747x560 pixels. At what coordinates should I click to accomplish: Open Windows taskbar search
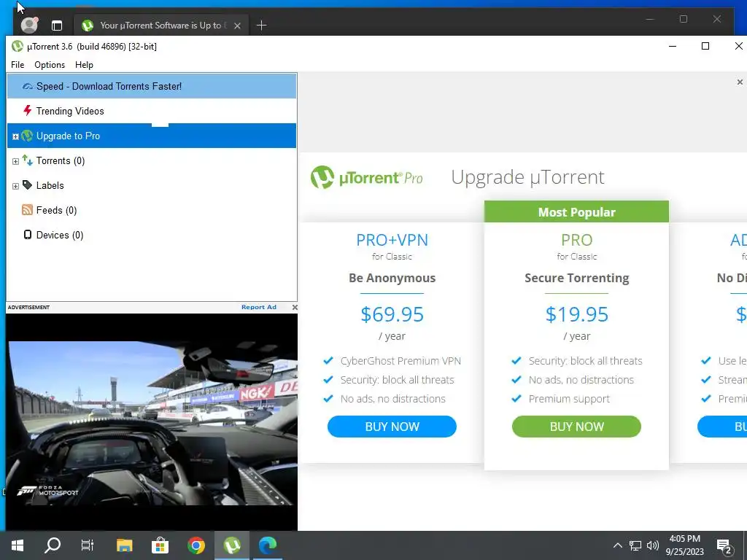[x=53, y=545]
